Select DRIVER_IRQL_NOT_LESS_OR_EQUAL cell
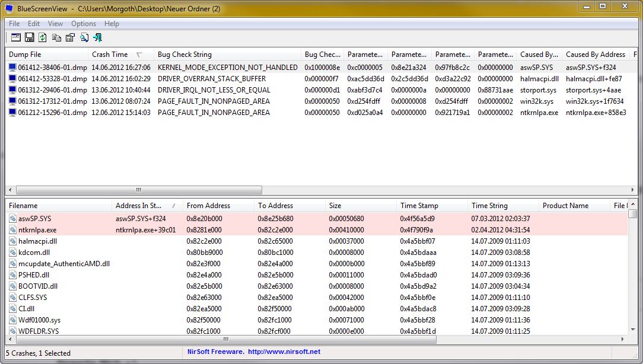The image size is (643, 364). [x=214, y=90]
